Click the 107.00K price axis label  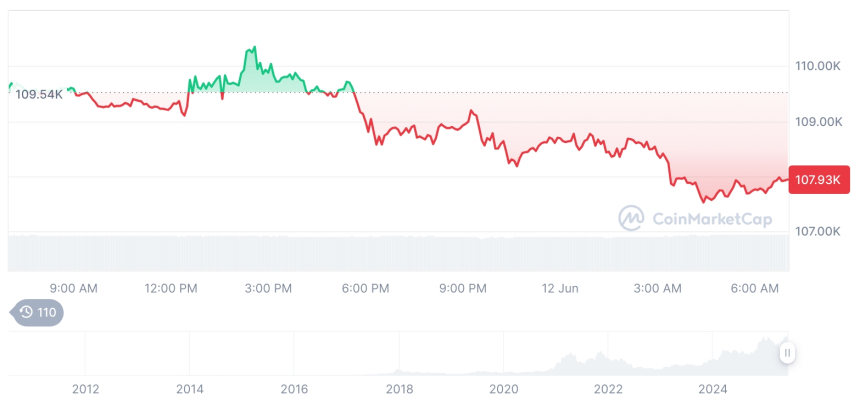[x=817, y=231]
